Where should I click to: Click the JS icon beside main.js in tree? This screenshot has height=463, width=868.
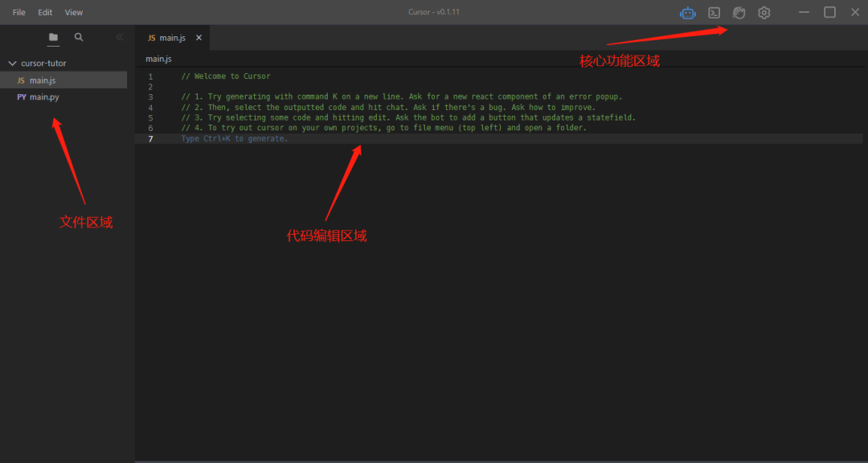click(x=21, y=80)
